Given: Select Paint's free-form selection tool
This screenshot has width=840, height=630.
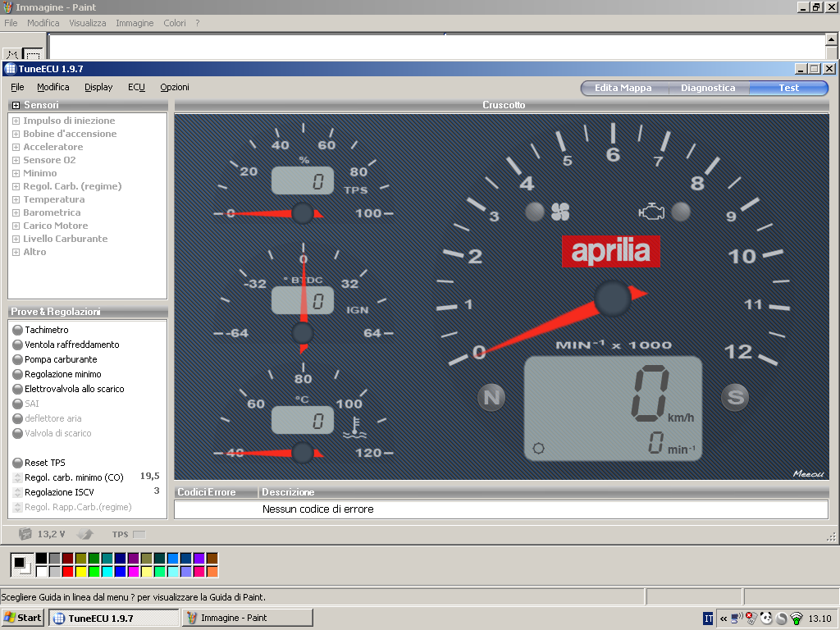Looking at the screenshot, I should [12, 54].
